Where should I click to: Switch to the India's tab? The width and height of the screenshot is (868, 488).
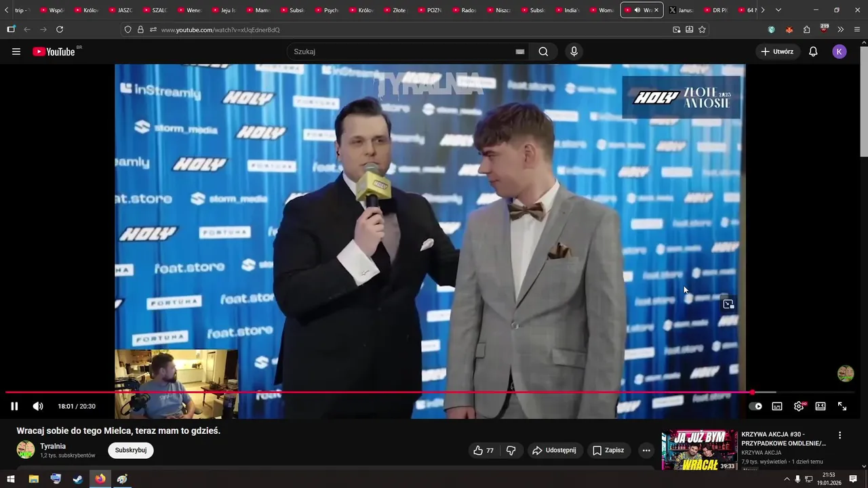568,10
